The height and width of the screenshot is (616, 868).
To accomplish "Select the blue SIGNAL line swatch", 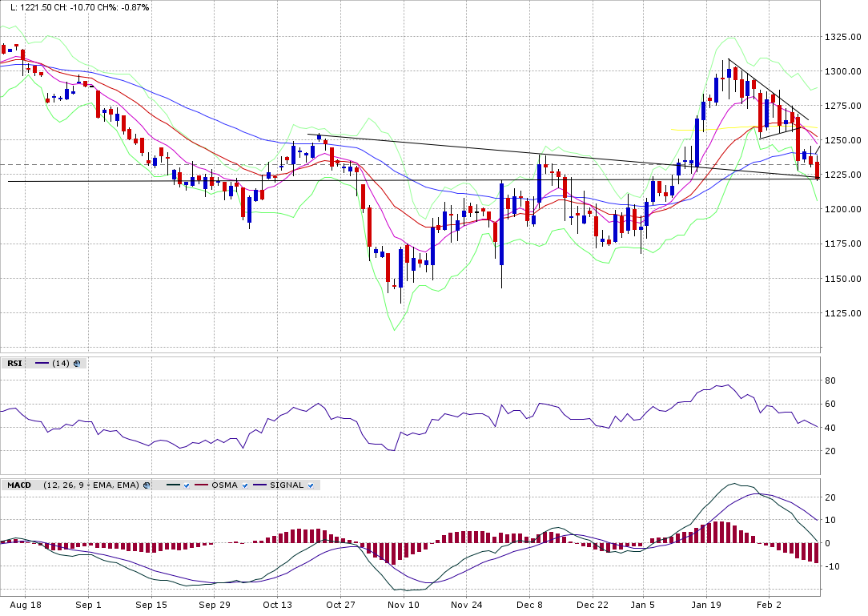I will [x=259, y=485].
